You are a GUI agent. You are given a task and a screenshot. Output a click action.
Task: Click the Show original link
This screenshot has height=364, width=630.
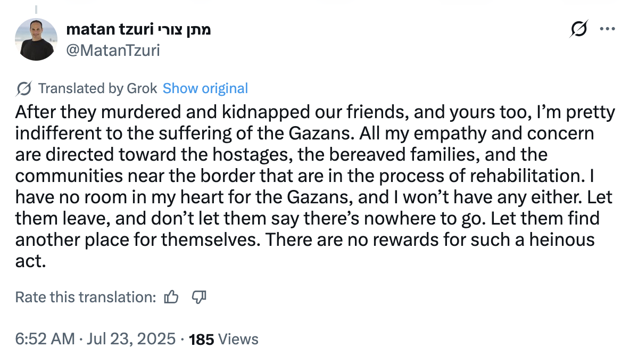[x=205, y=88]
